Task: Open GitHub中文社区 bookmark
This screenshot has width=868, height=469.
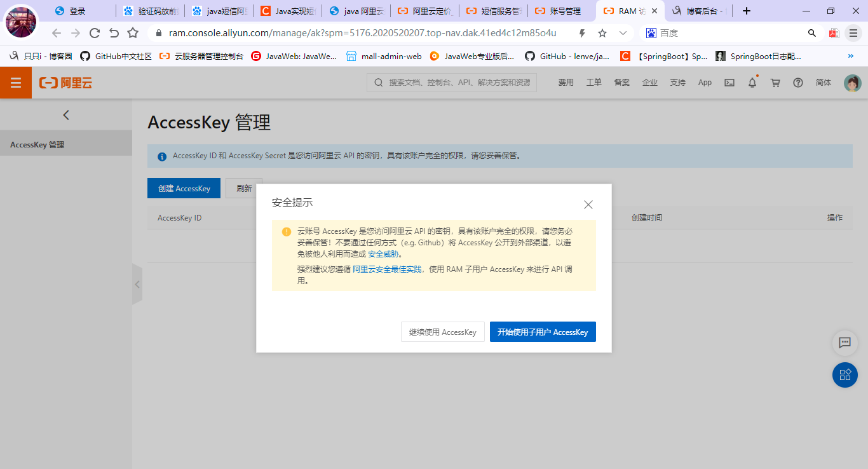Action: [116, 56]
